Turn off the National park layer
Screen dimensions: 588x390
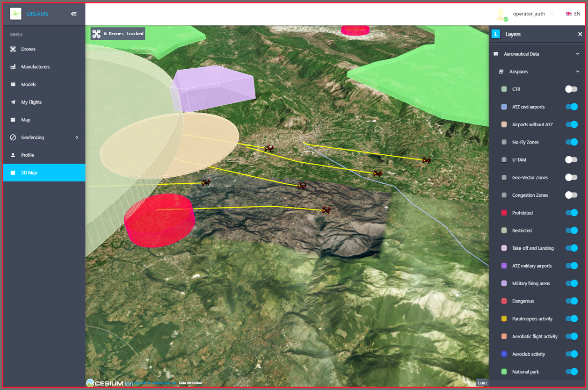coord(571,372)
